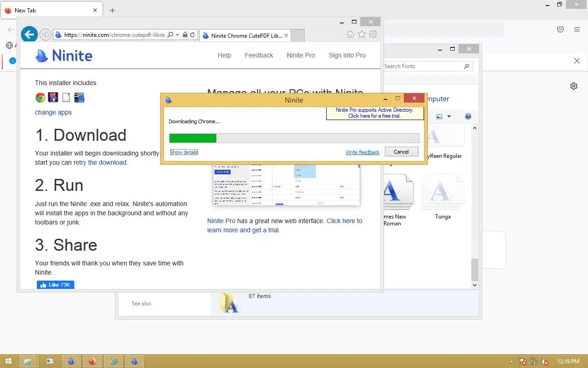The height and width of the screenshot is (368, 588).
Task: Open the address bar dropdown arrow in IE
Action: pyautogui.click(x=177, y=34)
